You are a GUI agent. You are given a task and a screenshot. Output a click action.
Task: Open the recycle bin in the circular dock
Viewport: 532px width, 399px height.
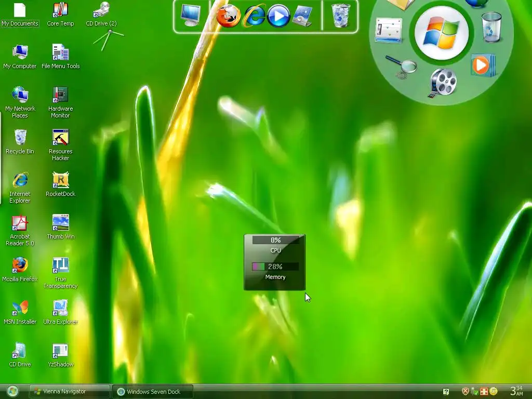491,27
